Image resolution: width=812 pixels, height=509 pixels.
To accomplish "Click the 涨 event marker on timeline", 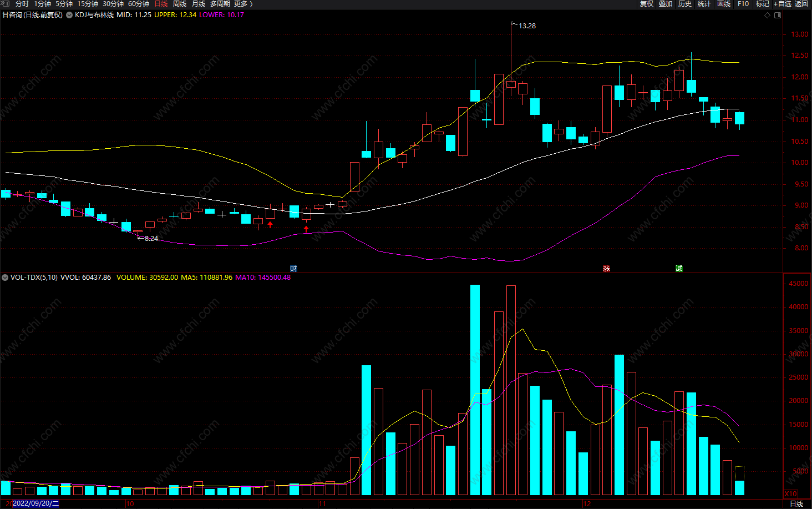I will (x=606, y=269).
